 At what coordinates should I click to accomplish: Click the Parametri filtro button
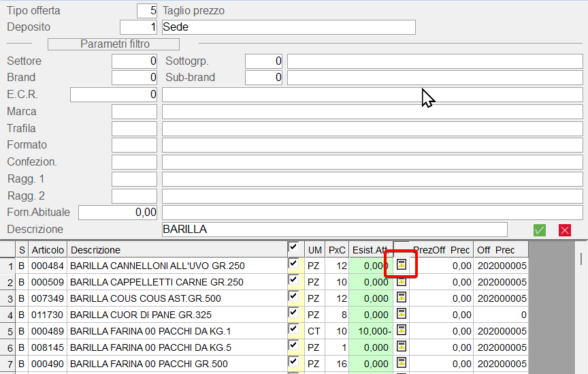(114, 44)
